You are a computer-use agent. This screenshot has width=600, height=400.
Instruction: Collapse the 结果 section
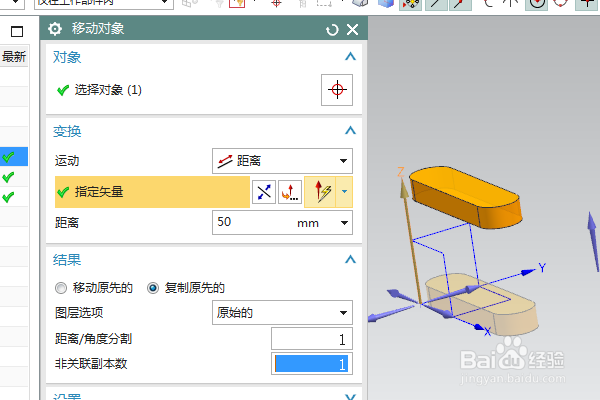point(350,260)
